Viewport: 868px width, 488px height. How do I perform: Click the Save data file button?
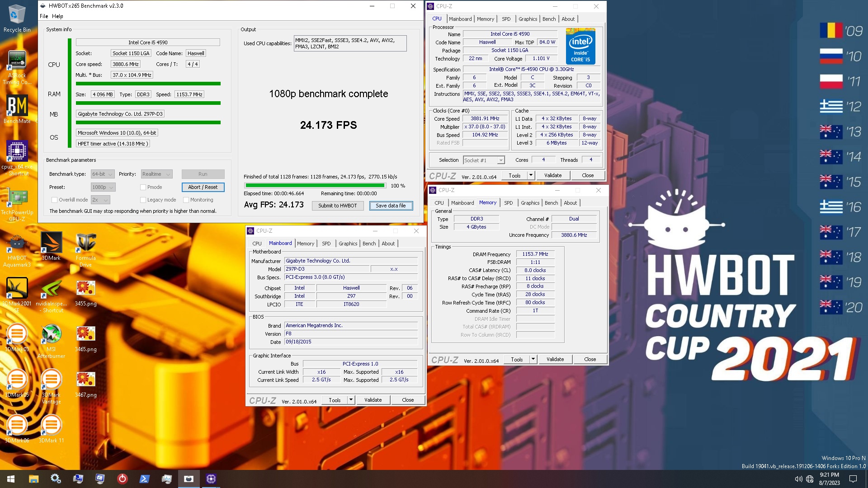(x=391, y=206)
